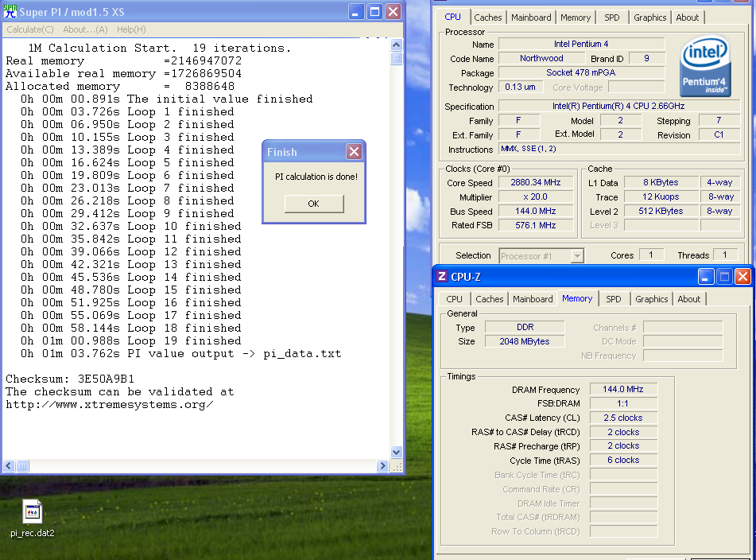
Task: Open Mainboard tab in upper CPU-Z window
Action: pyautogui.click(x=531, y=17)
